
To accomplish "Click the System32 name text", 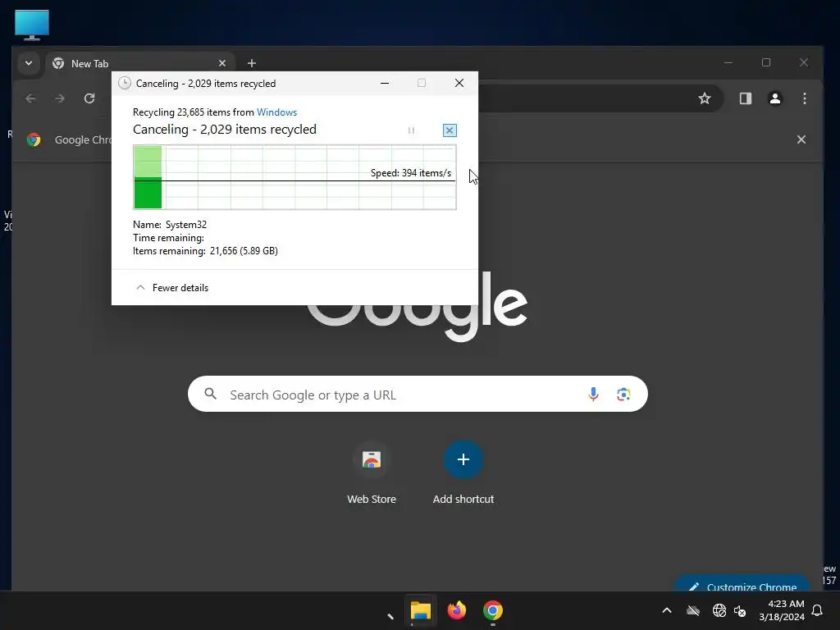I will tap(186, 225).
